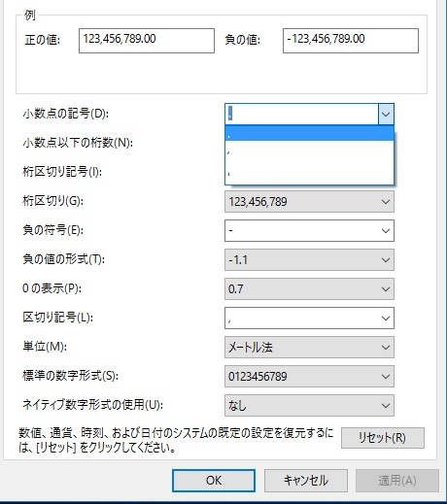This screenshot has width=447, height=504.
Task: Expand the 負の符号 dropdown arrow
Action: [386, 231]
